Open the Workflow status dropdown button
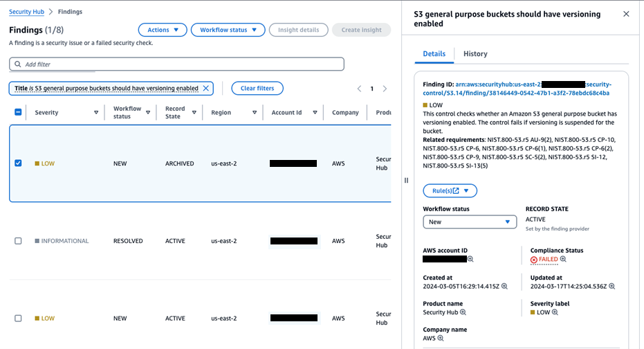 click(x=228, y=30)
